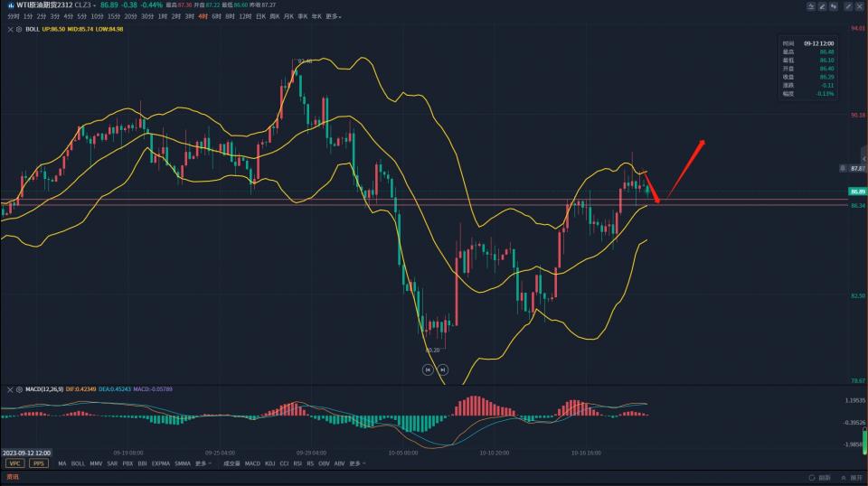Expand the 更多 timeframe dropdown
Viewport: 868px width, 486px height.
(333, 16)
